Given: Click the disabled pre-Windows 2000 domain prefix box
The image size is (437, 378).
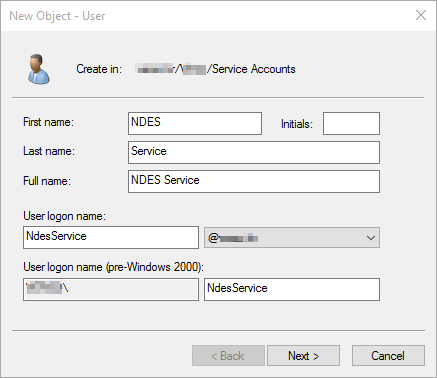Looking at the screenshot, I should click(111, 289).
